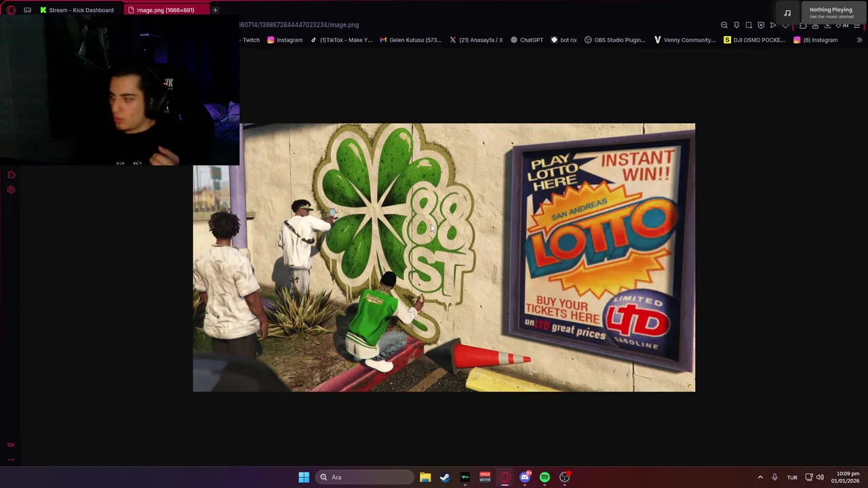Screen dimensions: 868x488
Task: Open the Windows Start menu
Action: tap(304, 477)
